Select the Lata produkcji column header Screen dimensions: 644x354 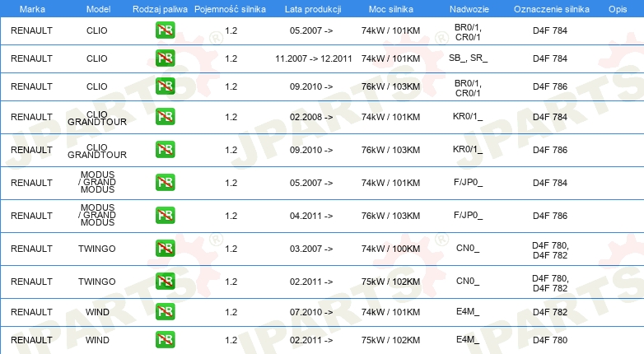click(x=313, y=9)
